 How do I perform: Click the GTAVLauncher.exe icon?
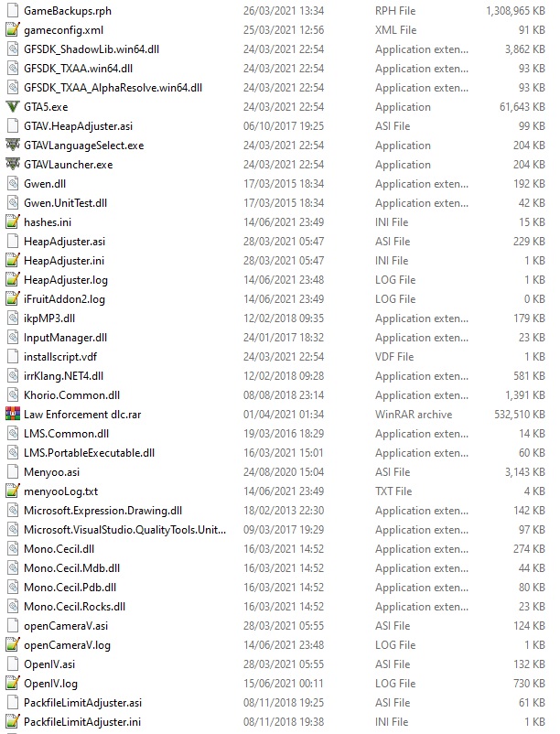tap(13, 165)
